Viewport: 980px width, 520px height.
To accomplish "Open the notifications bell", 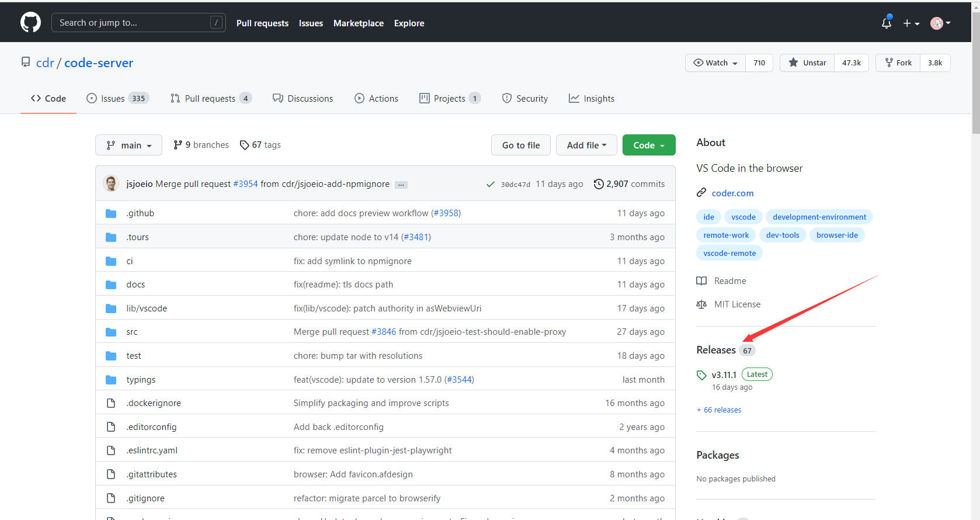I will pyautogui.click(x=886, y=23).
